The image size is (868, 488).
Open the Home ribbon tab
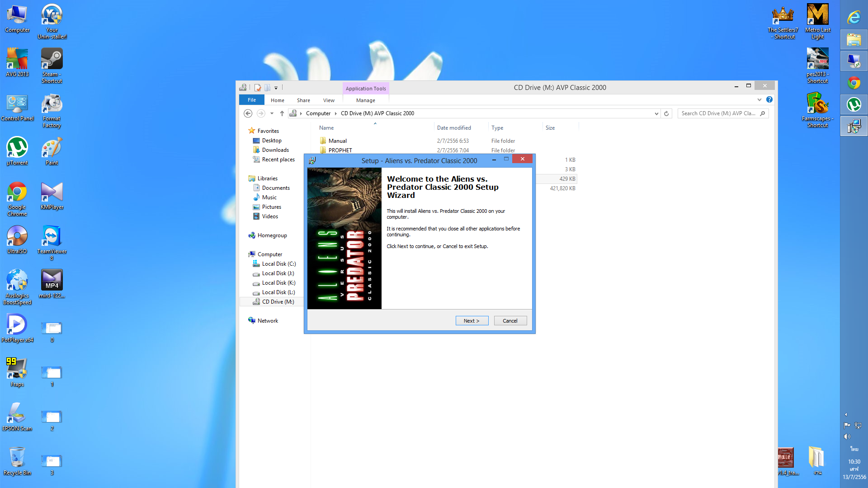tap(278, 100)
